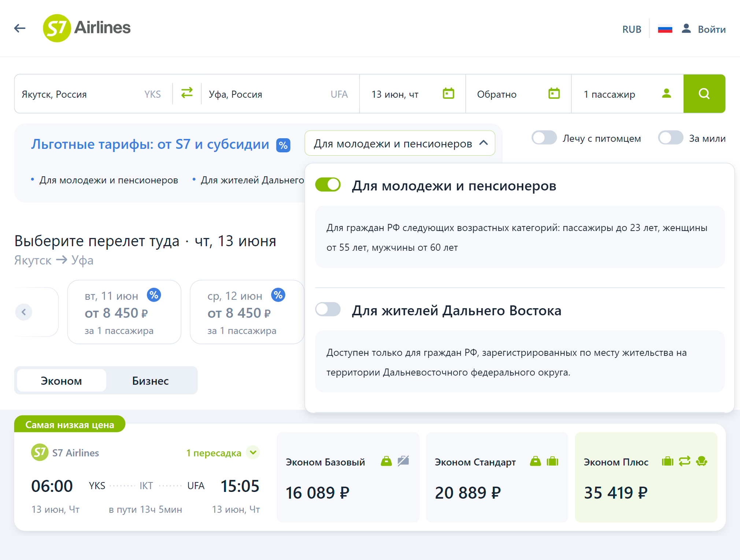The image size is (740, 560).
Task: Enable Для жителей Дальнего Востока switch
Action: (x=328, y=310)
